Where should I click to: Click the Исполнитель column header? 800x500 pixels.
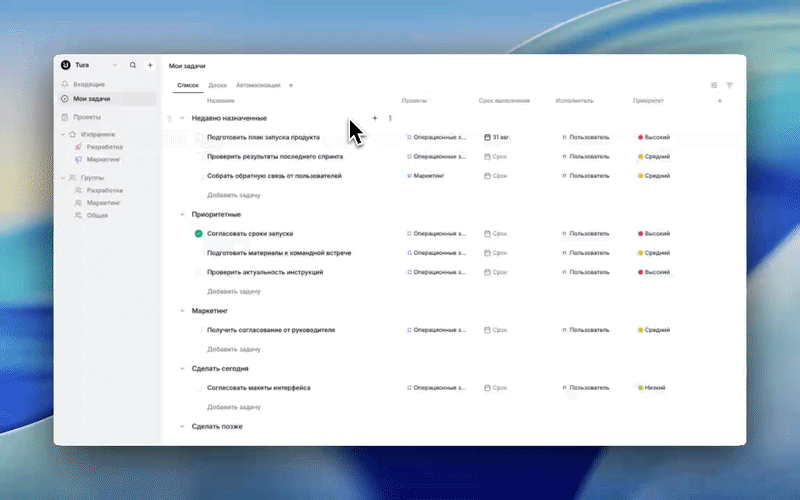[x=574, y=101]
